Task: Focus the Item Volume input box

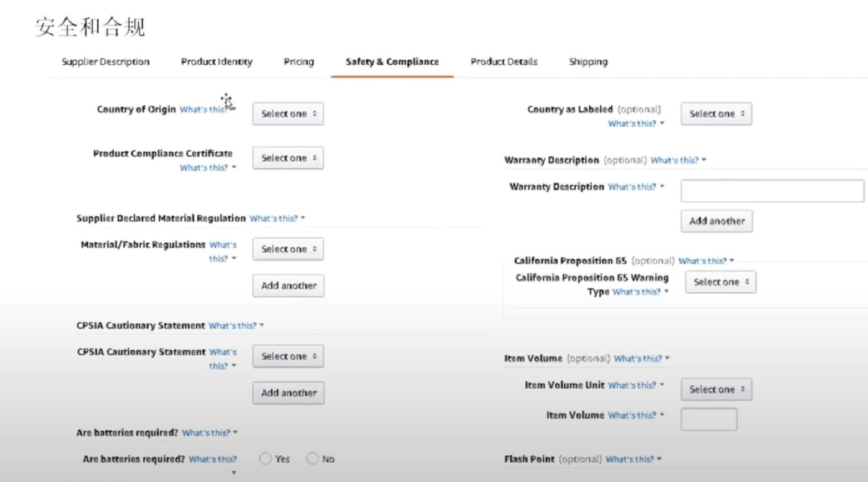Action: (x=709, y=419)
